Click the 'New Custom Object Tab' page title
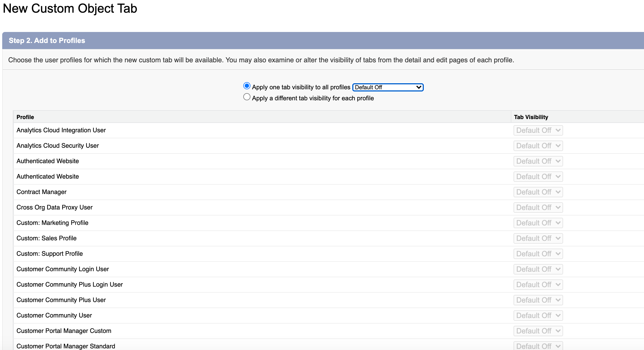This screenshot has width=644, height=350. tap(70, 9)
